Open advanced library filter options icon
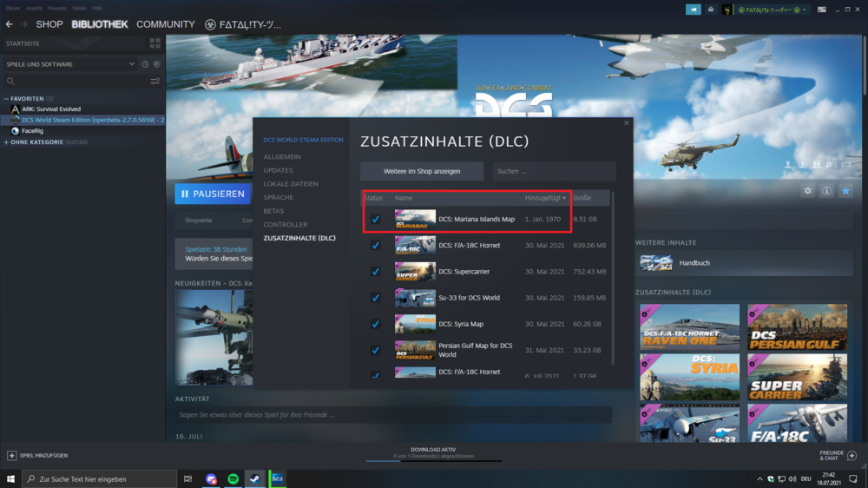 click(155, 82)
